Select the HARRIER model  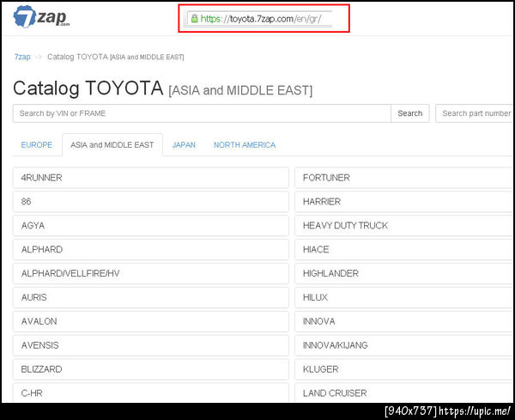tap(404, 202)
